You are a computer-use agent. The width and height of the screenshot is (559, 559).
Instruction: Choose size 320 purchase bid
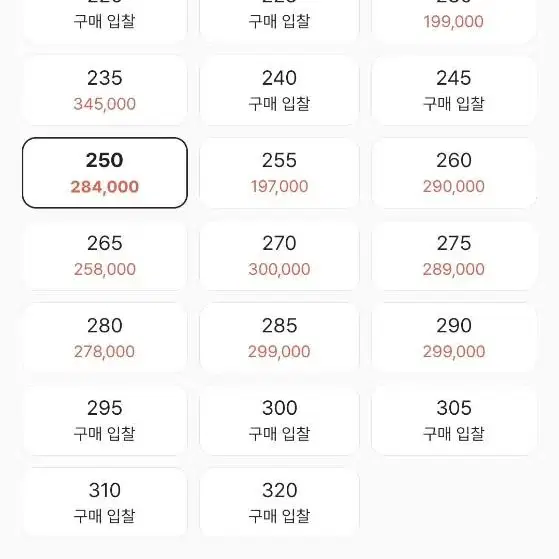[x=279, y=502]
